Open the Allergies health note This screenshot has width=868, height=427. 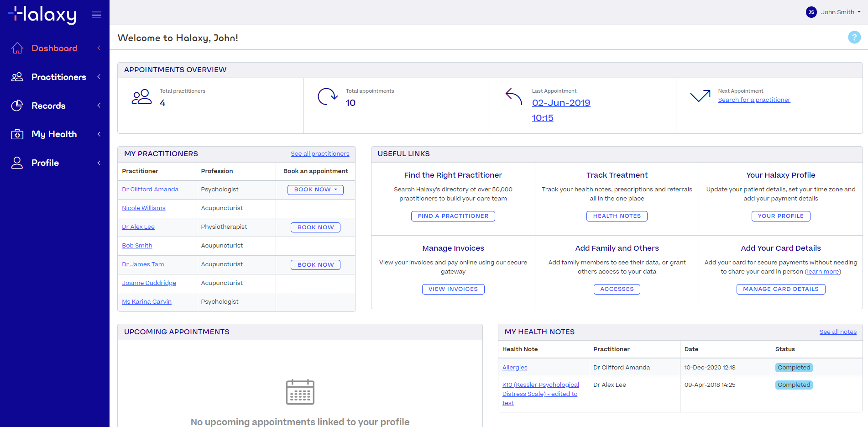[x=515, y=367]
